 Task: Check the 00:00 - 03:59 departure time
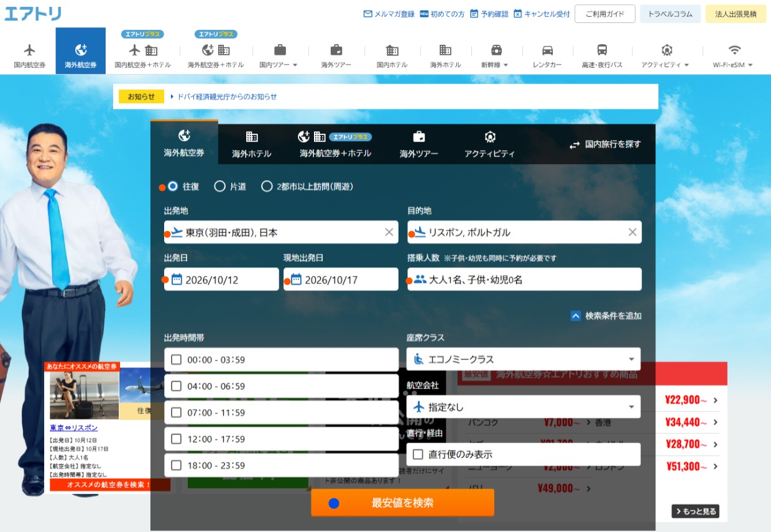[x=176, y=360]
